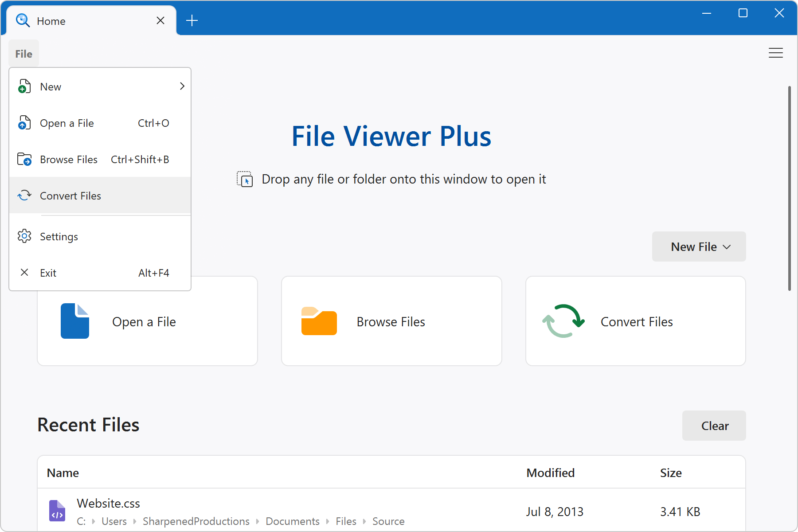Click the blue document icon on Open a File card
798x532 pixels.
pyautogui.click(x=75, y=321)
